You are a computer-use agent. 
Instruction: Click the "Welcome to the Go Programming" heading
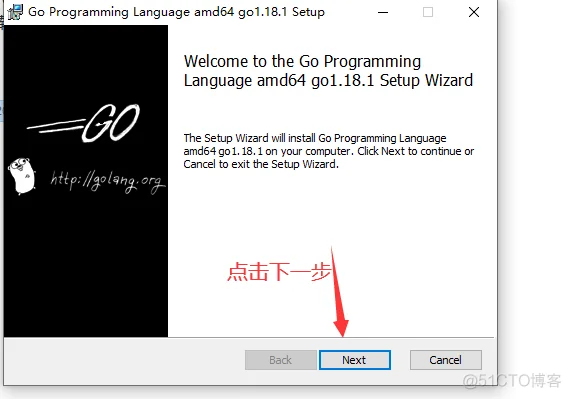pyautogui.click(x=328, y=71)
